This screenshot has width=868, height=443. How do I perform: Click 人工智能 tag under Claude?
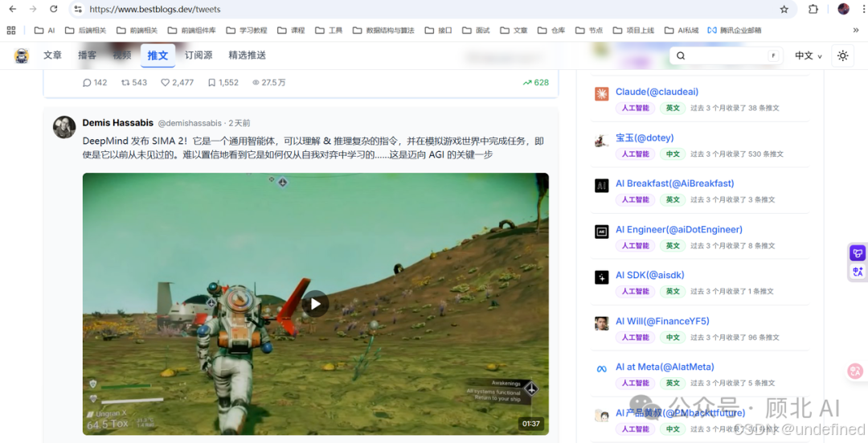coord(635,108)
